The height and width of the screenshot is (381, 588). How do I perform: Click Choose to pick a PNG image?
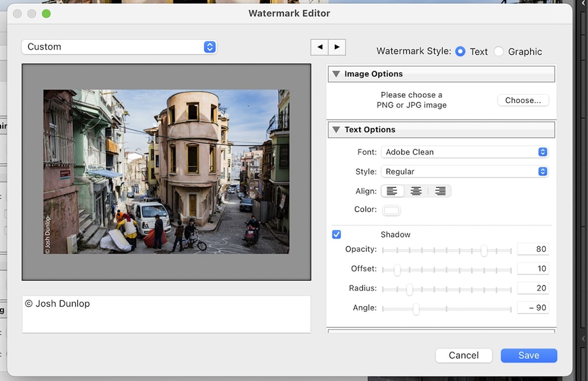pos(523,100)
